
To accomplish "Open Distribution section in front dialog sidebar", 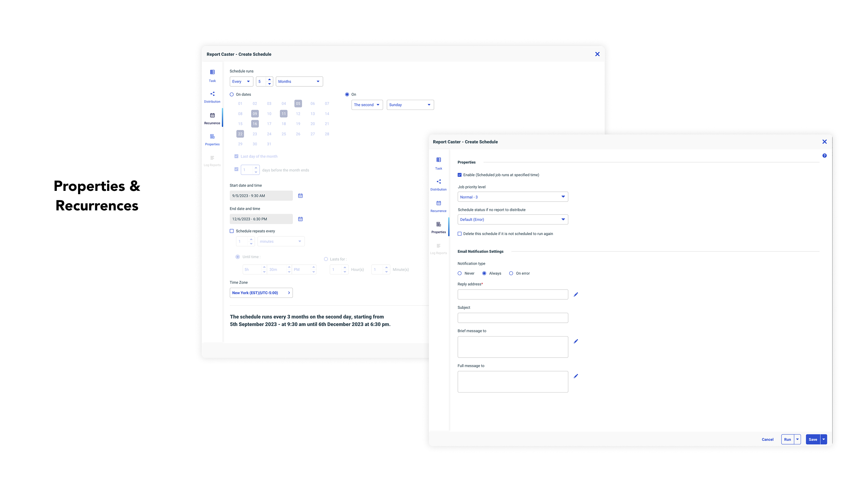I will click(x=438, y=184).
